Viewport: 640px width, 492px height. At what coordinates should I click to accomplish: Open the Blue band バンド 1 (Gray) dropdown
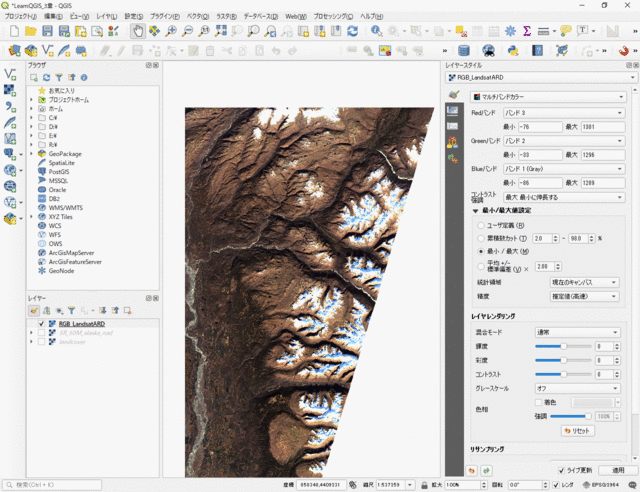click(x=564, y=169)
